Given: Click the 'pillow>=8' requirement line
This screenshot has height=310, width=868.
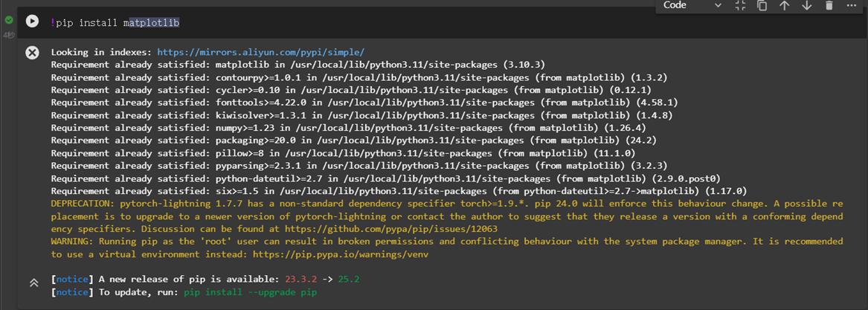Looking at the screenshot, I should tap(343, 153).
